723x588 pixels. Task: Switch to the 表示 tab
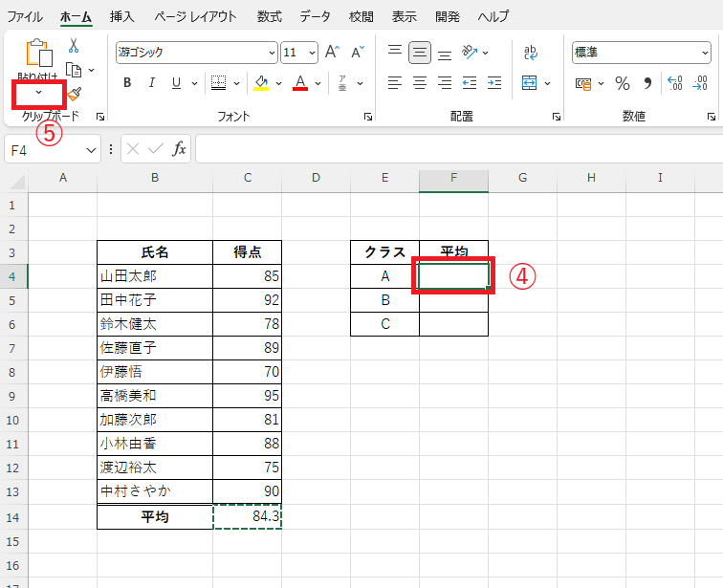pos(404,16)
